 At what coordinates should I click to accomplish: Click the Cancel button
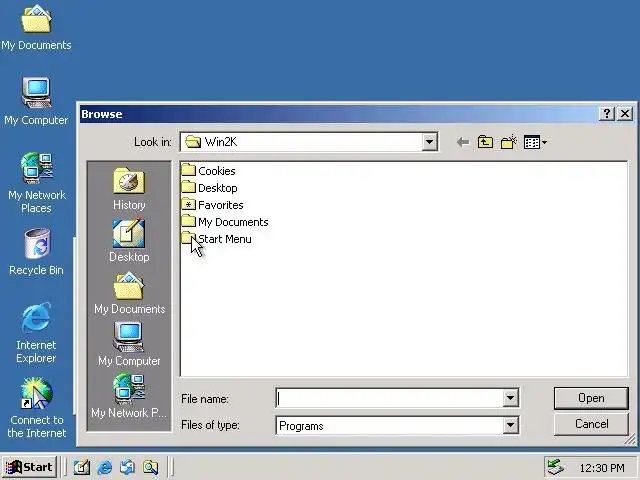(x=591, y=424)
